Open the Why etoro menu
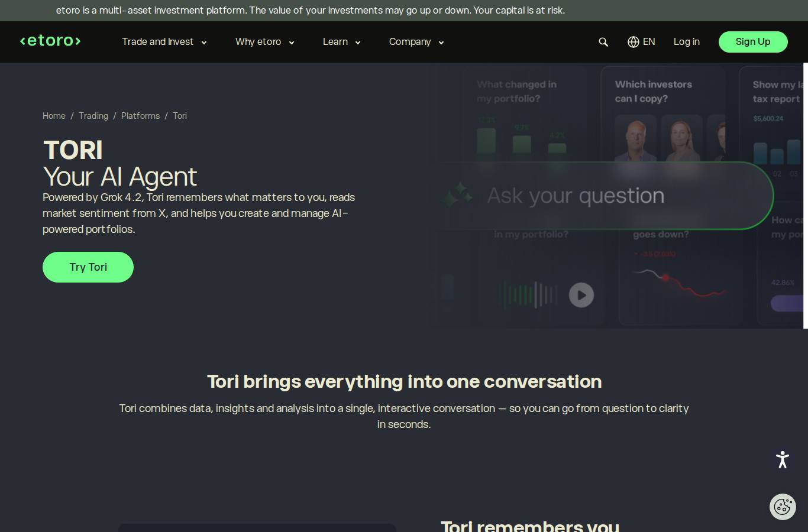The height and width of the screenshot is (532, 808). [258, 42]
